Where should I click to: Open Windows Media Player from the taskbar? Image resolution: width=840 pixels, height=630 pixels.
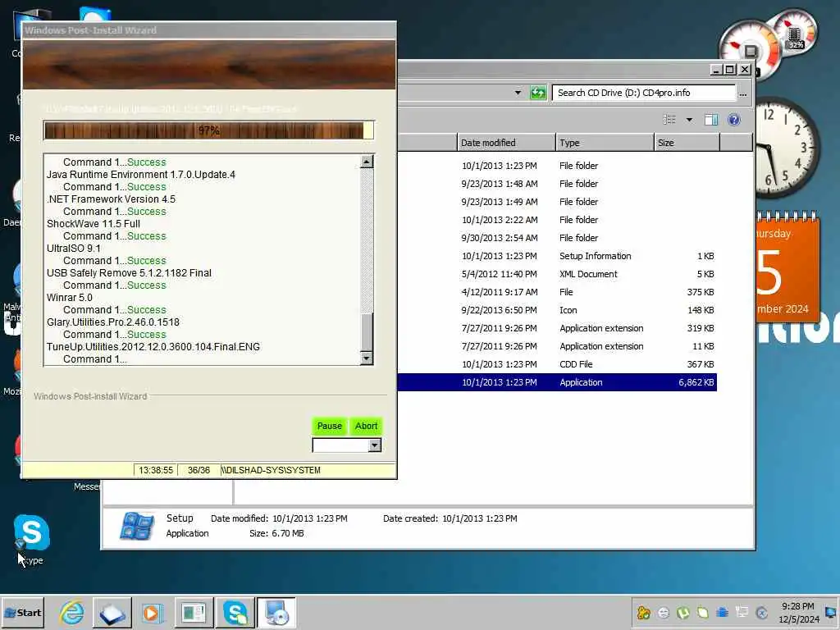pos(153,612)
